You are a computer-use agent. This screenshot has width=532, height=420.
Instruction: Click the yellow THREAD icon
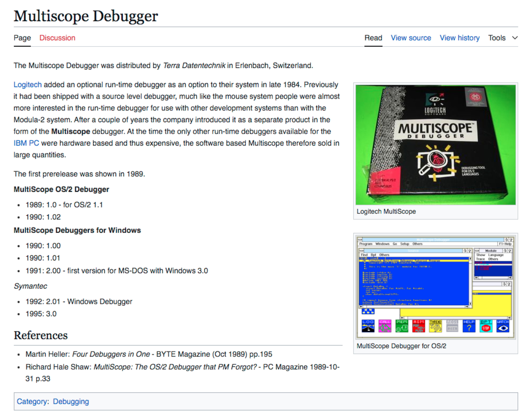(435, 326)
